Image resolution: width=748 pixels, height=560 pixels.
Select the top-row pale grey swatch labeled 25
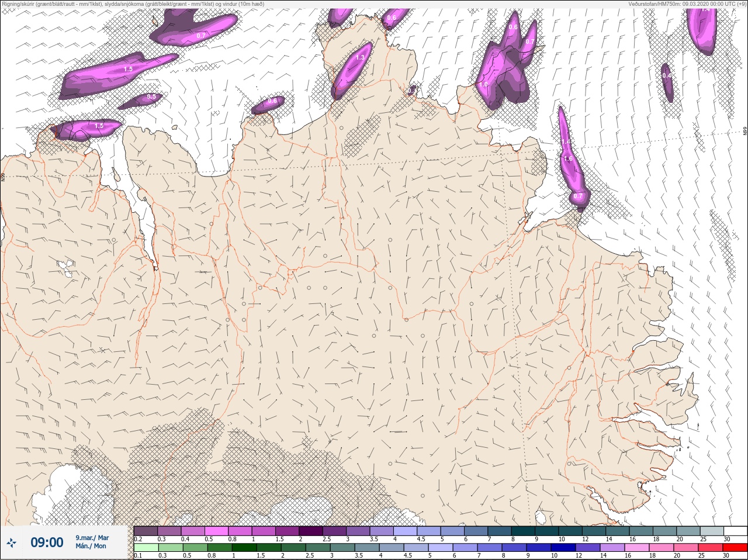tap(712, 531)
